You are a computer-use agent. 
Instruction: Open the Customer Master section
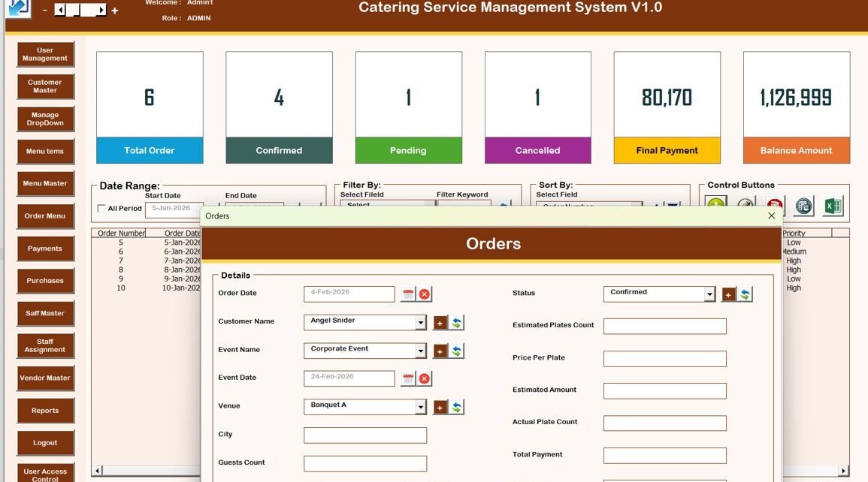(x=45, y=86)
